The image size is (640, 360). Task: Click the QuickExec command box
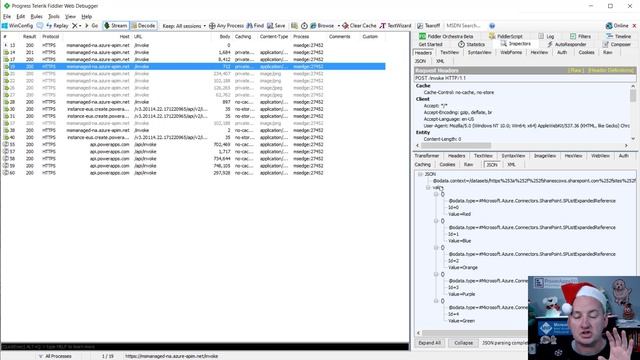(205, 347)
